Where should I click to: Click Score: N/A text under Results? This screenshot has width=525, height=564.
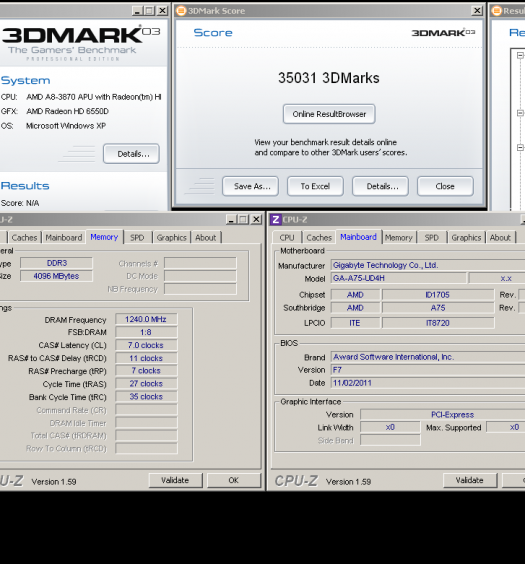click(x=20, y=203)
